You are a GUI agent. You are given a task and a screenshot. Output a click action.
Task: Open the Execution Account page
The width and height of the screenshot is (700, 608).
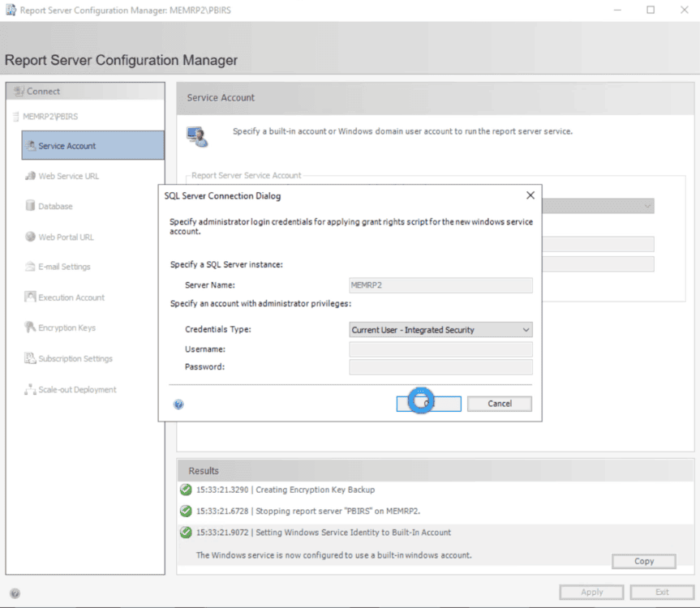(71, 298)
